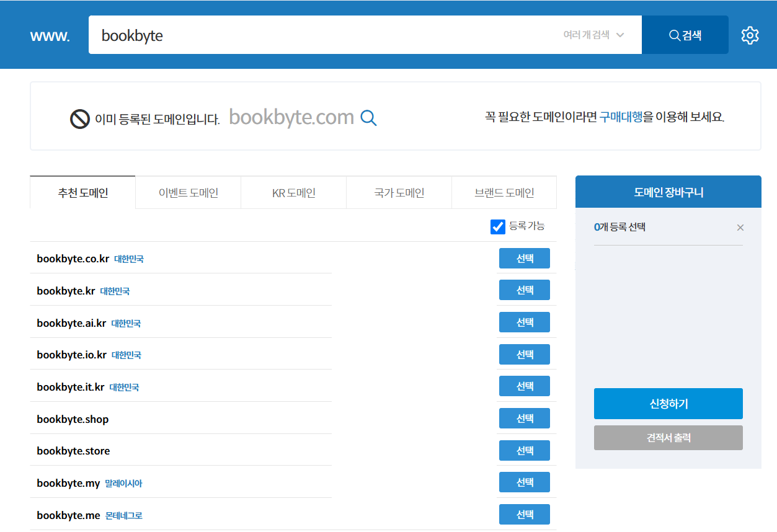Click the 도메인 장바구니 header
Image resolution: width=777 pixels, height=532 pixels.
click(x=668, y=192)
